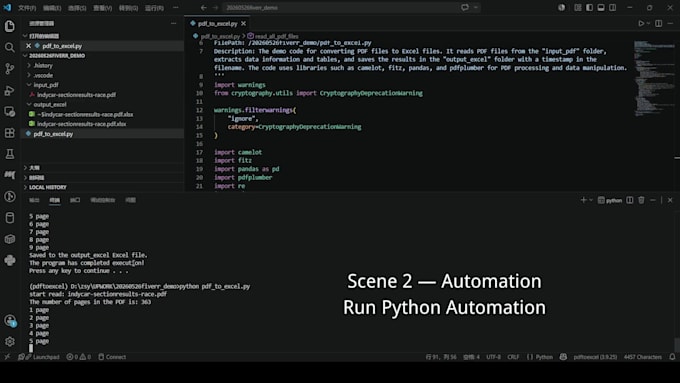Open the Extensions view icon
The height and width of the screenshot is (383, 680).
click(x=10, y=133)
